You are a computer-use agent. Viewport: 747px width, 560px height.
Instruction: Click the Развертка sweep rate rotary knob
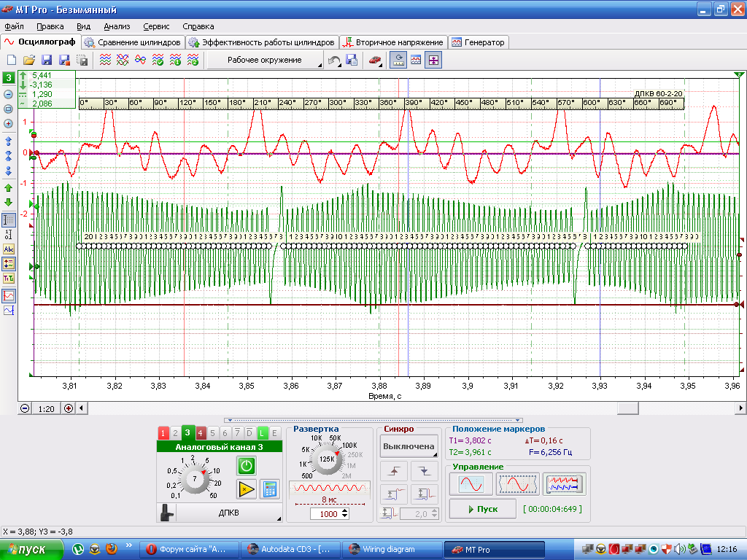(327, 459)
